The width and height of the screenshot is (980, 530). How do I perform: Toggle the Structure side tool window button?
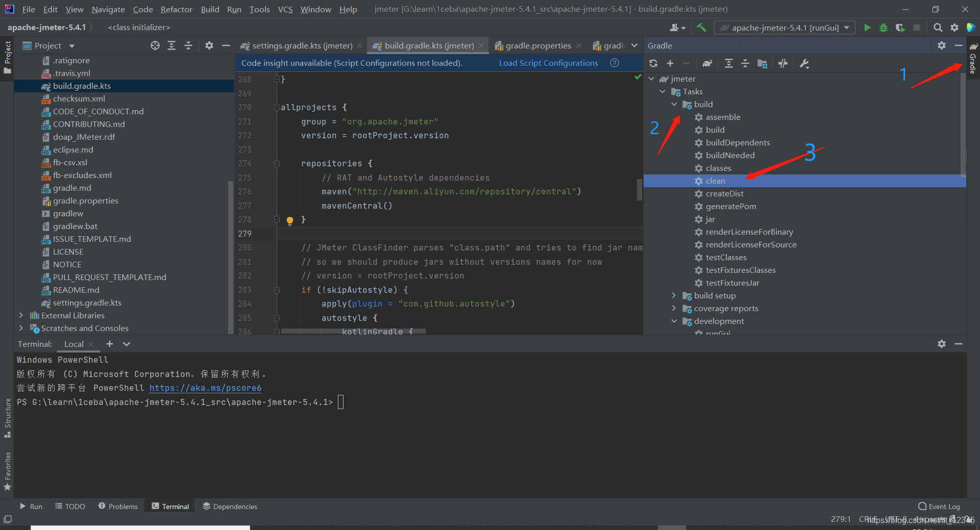click(7, 418)
